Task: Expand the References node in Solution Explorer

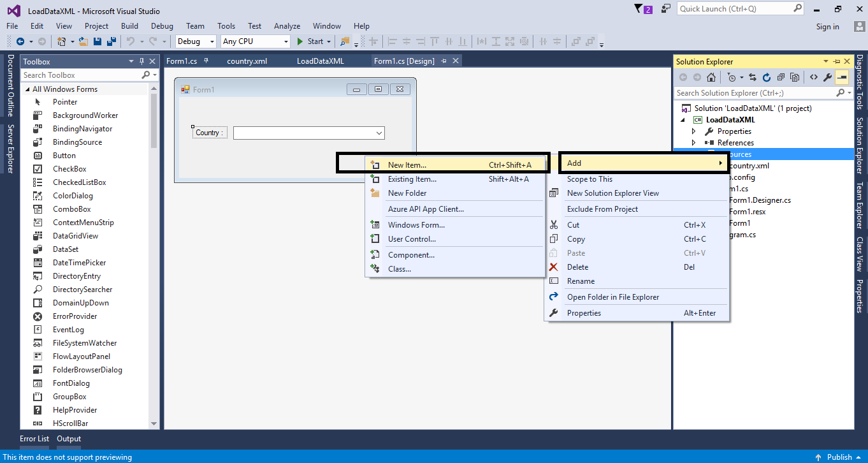Action: [694, 143]
